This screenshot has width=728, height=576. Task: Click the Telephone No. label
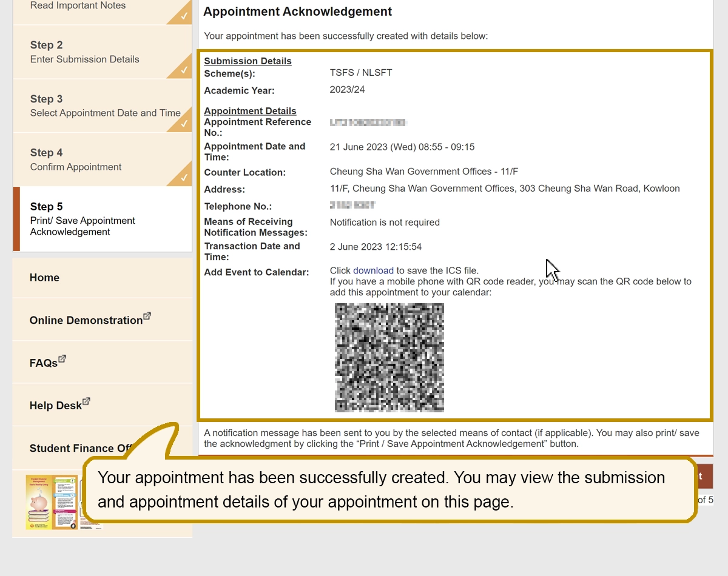pyautogui.click(x=238, y=207)
